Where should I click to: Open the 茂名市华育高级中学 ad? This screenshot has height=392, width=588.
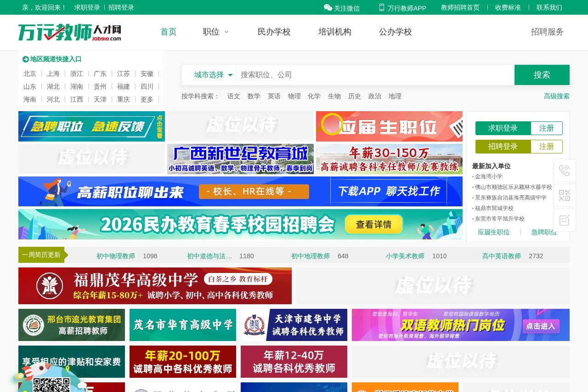coord(183,325)
